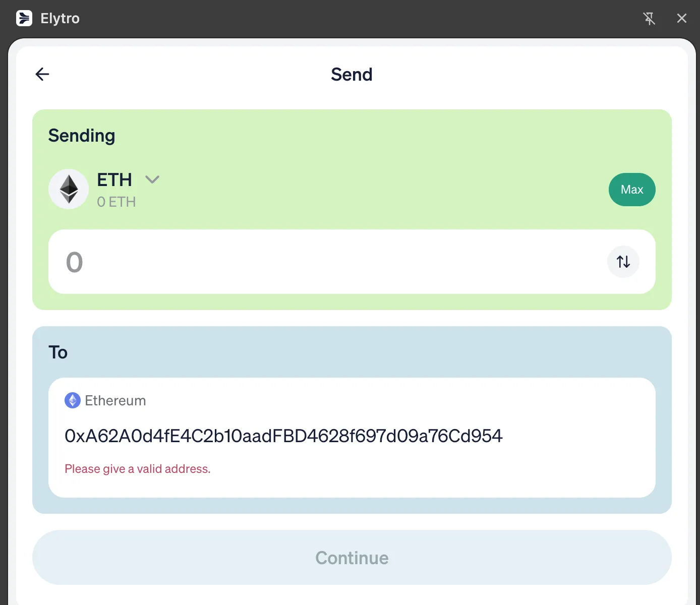The width and height of the screenshot is (700, 605).
Task: Click the Sending section label
Action: pyautogui.click(x=82, y=136)
